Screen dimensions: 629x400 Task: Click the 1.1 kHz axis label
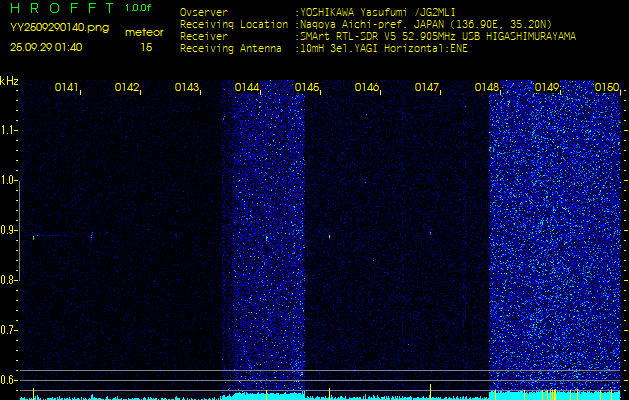(x=8, y=130)
